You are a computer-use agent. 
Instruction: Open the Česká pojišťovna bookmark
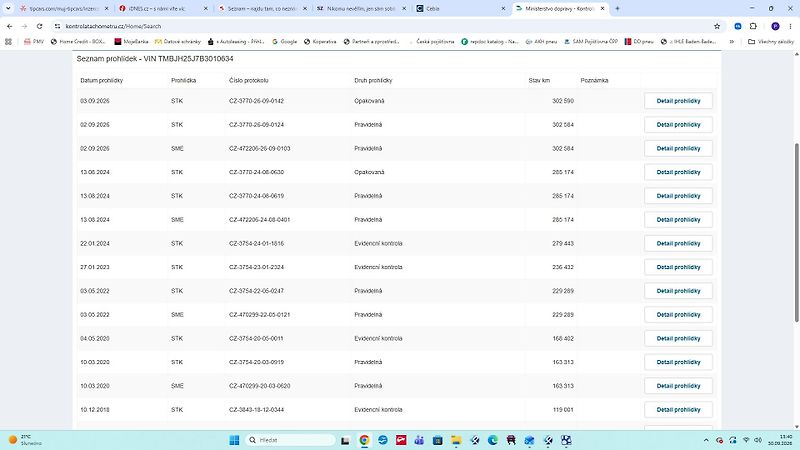pos(431,41)
